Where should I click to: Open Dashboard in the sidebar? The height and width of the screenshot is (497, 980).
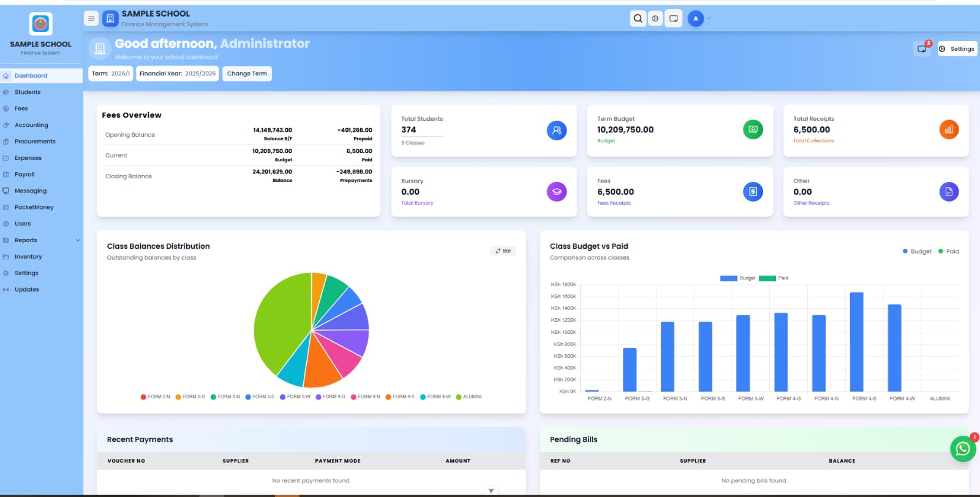(41, 75)
